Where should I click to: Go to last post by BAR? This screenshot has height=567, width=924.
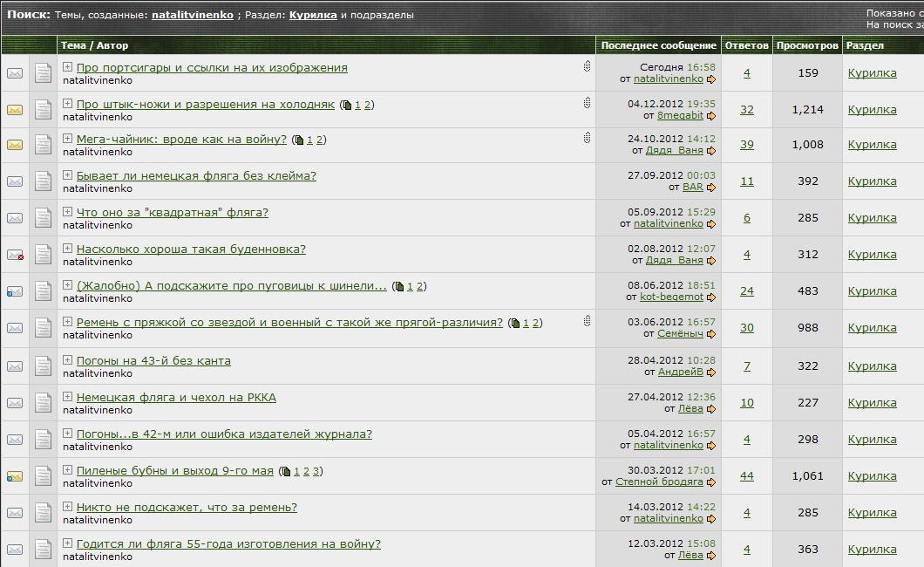711,188
